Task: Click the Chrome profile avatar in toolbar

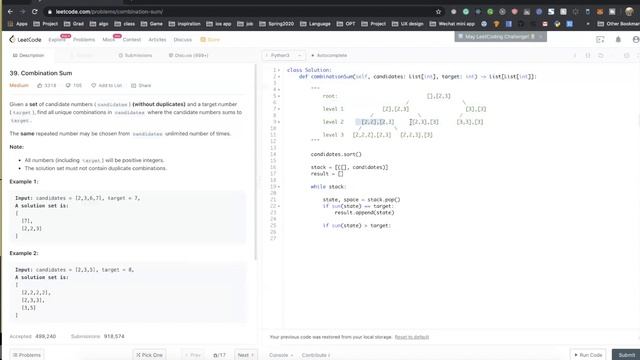Action: [x=629, y=12]
